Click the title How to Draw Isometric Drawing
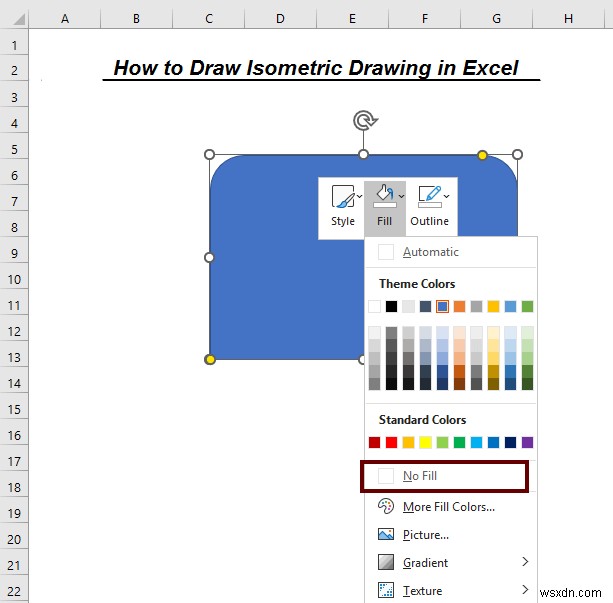This screenshot has height=603, width=613. pos(316,68)
